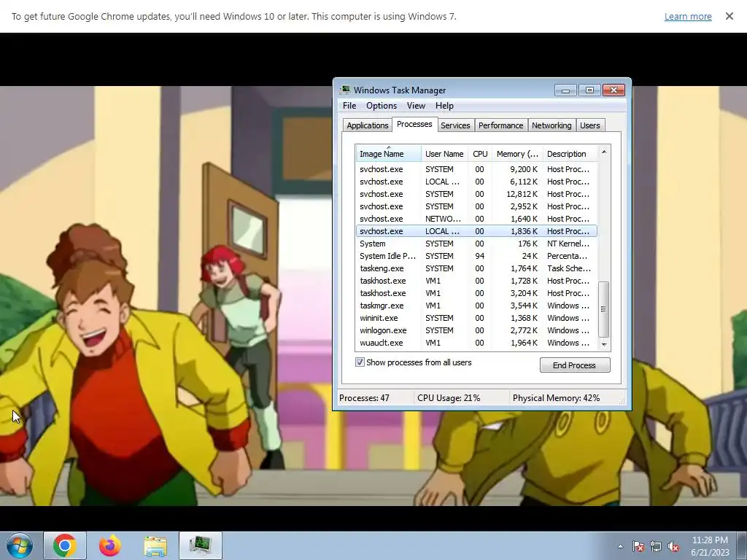
Task: Open the File menu
Action: pos(349,106)
